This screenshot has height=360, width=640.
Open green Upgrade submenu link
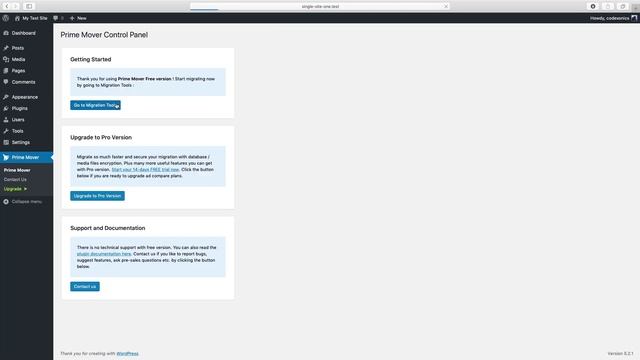(15, 189)
